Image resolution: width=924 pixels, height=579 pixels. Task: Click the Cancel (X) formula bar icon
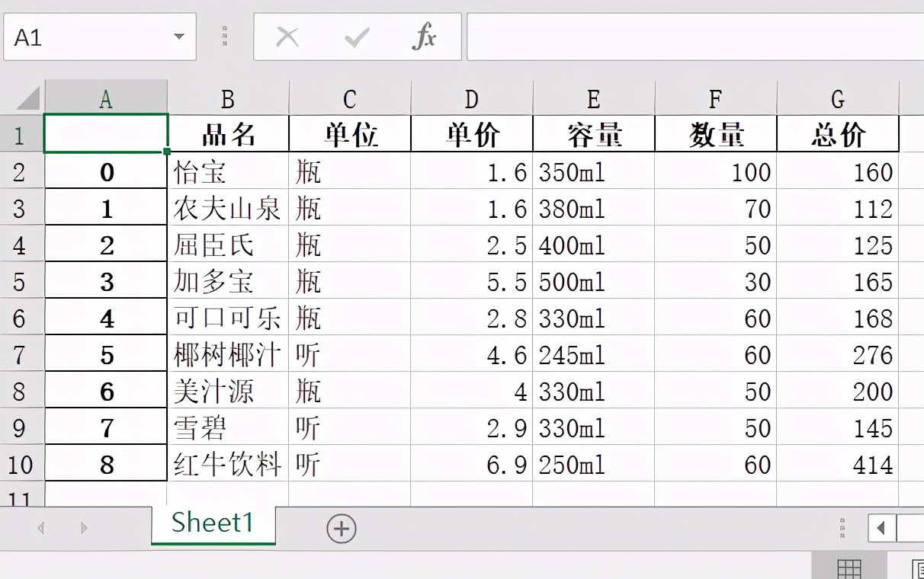[287, 37]
